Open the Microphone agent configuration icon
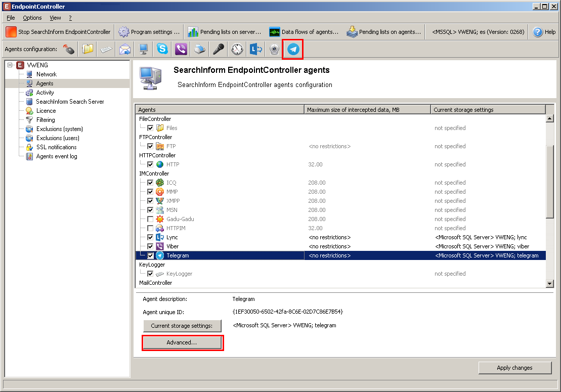 [218, 49]
